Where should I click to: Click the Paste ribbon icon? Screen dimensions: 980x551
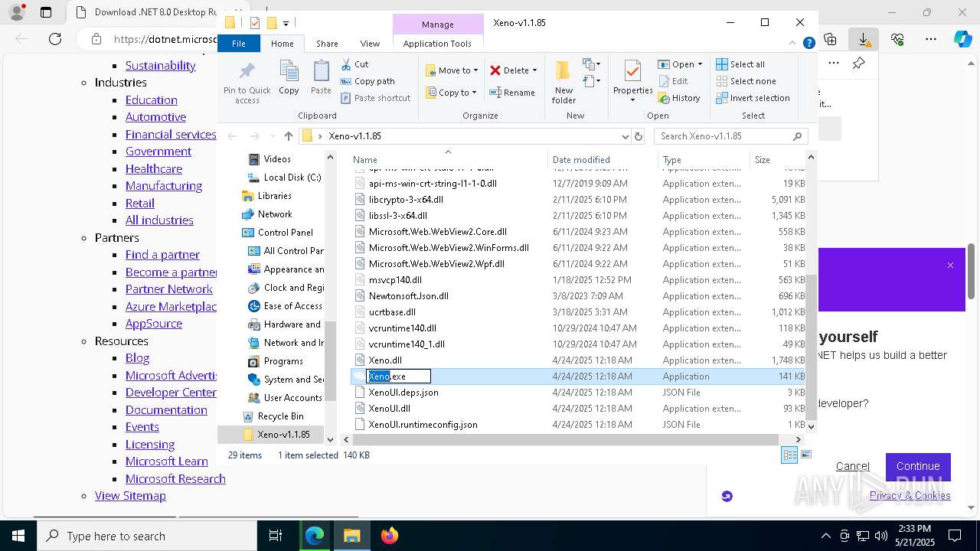coord(321,77)
